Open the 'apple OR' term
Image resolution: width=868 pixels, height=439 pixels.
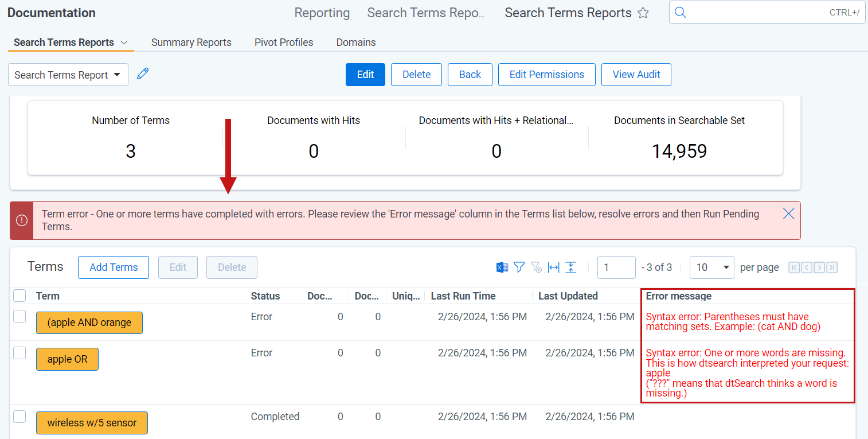click(67, 359)
